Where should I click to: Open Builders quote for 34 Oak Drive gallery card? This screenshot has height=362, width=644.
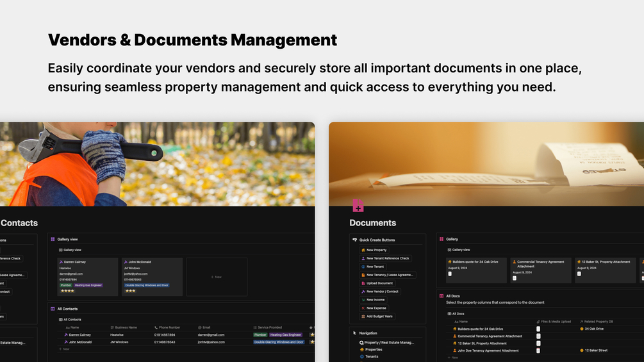[476, 270]
